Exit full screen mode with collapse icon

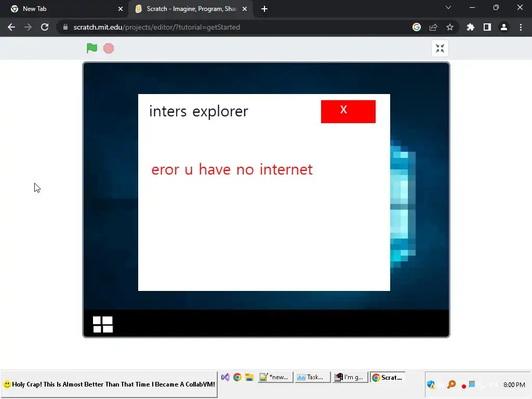coord(440,48)
